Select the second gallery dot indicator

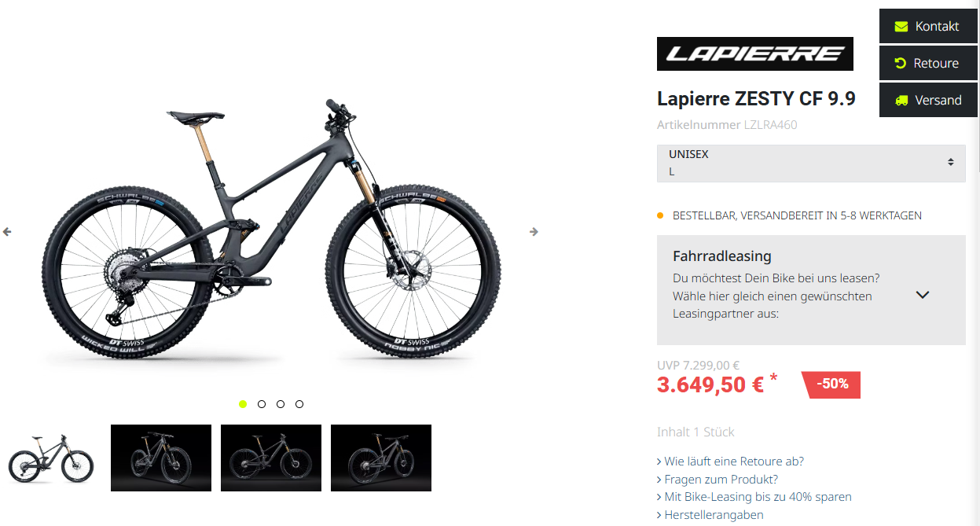262,404
